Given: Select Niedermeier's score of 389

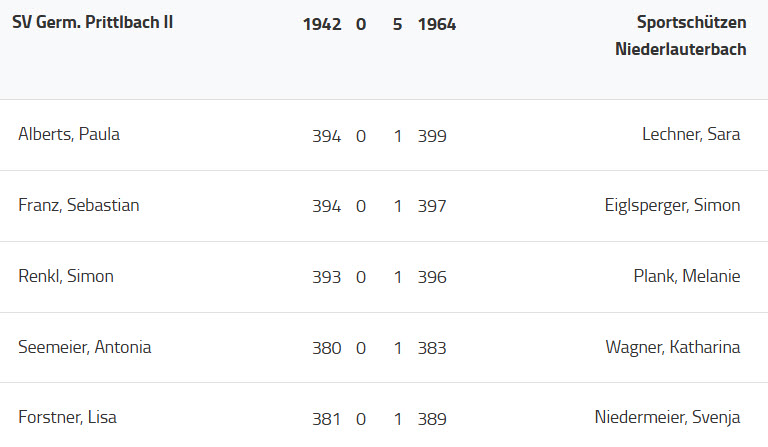Looking at the screenshot, I should coord(432,419).
